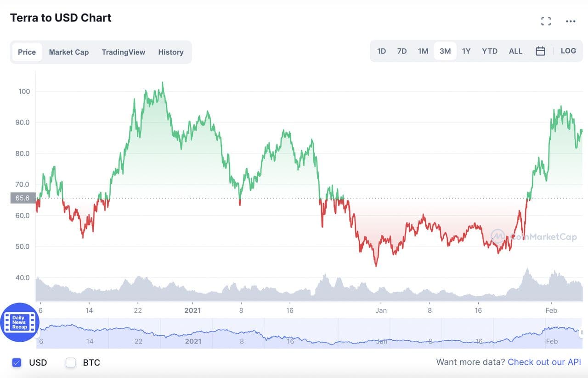Open the TradingView tab
The image size is (588, 378).
click(123, 52)
